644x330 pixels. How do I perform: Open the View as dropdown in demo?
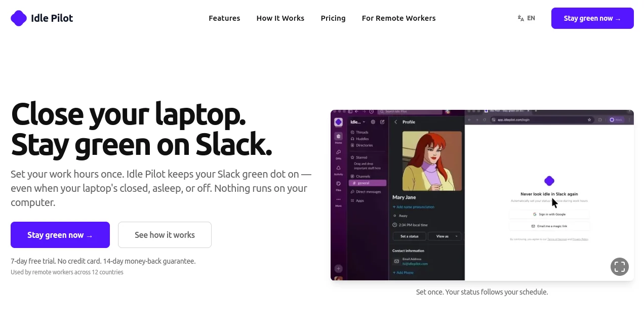(445, 236)
